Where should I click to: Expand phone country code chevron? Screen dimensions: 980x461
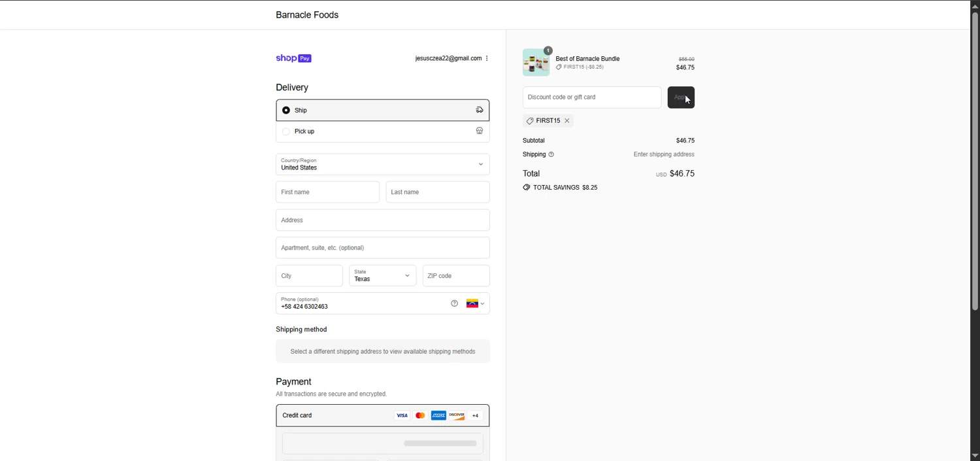click(482, 303)
